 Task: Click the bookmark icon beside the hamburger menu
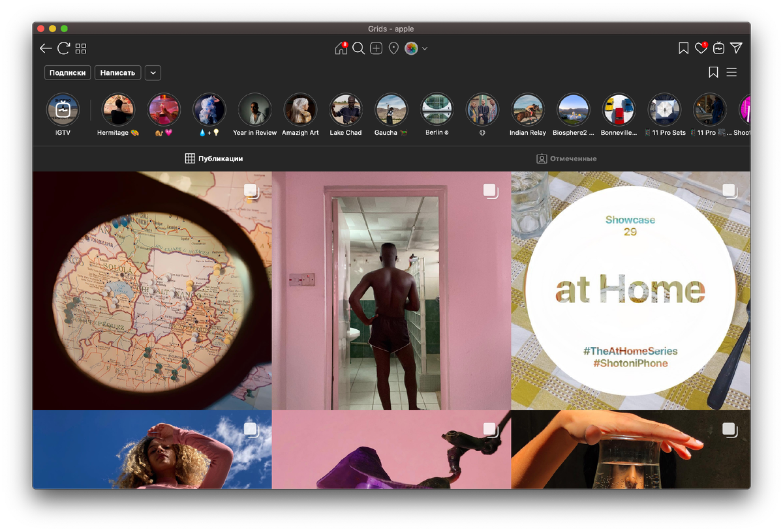click(x=713, y=72)
